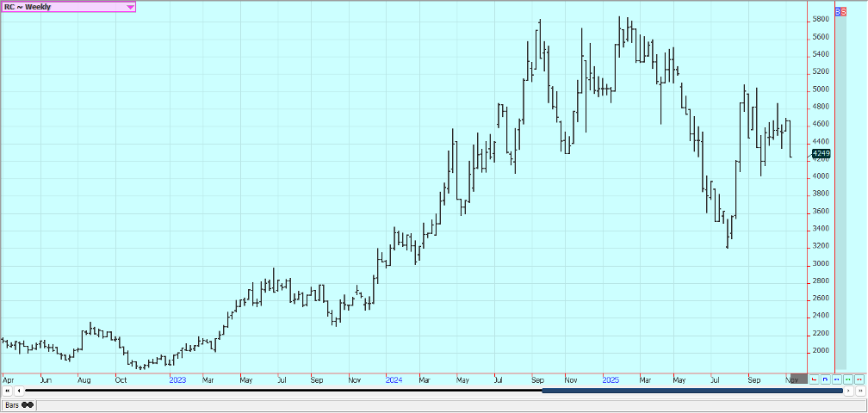Jump to chart start with double-left arrow
Screen dimensions: 868x413
click(8, 391)
